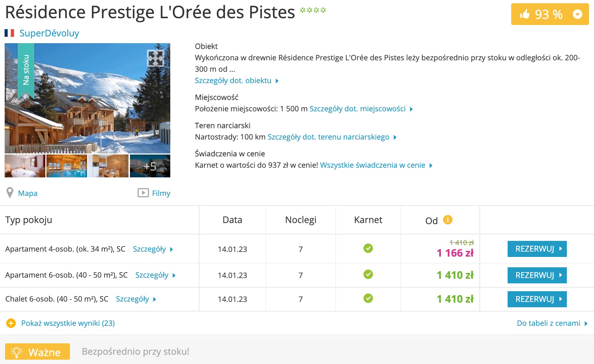Viewport: 594px width, 364px height.
Task: Click the four-star rating icons by title
Action: [313, 10]
